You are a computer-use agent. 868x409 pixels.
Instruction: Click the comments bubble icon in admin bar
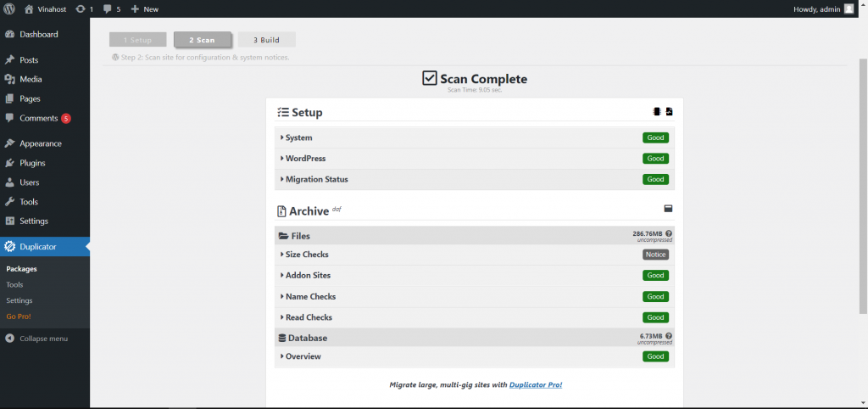point(108,8)
